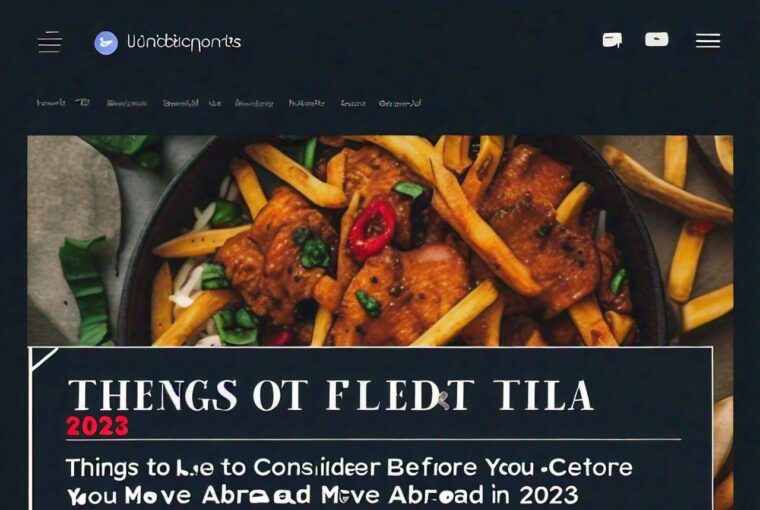
Task: Click the headline "THENGS OT FLEDT TILA"
Action: click(331, 395)
